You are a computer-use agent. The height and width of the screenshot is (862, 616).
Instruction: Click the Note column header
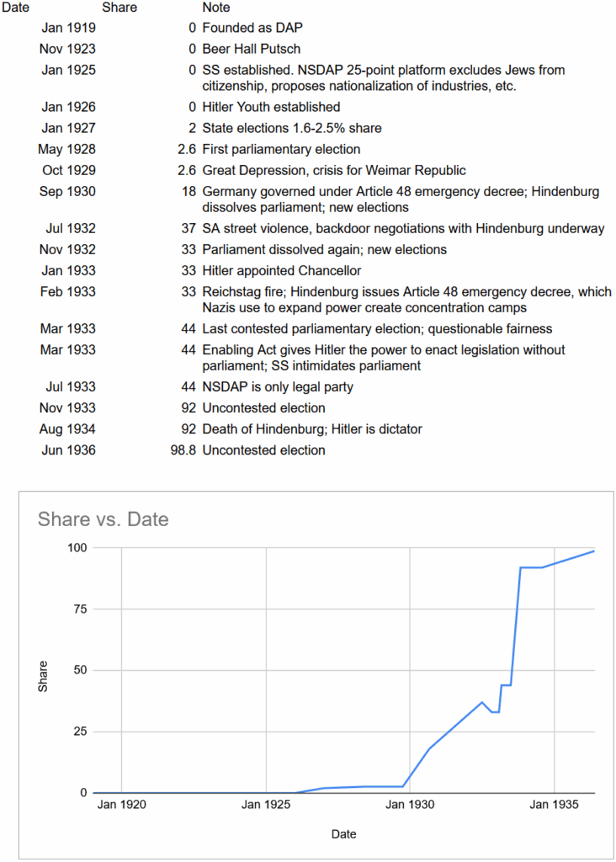tap(216, 8)
